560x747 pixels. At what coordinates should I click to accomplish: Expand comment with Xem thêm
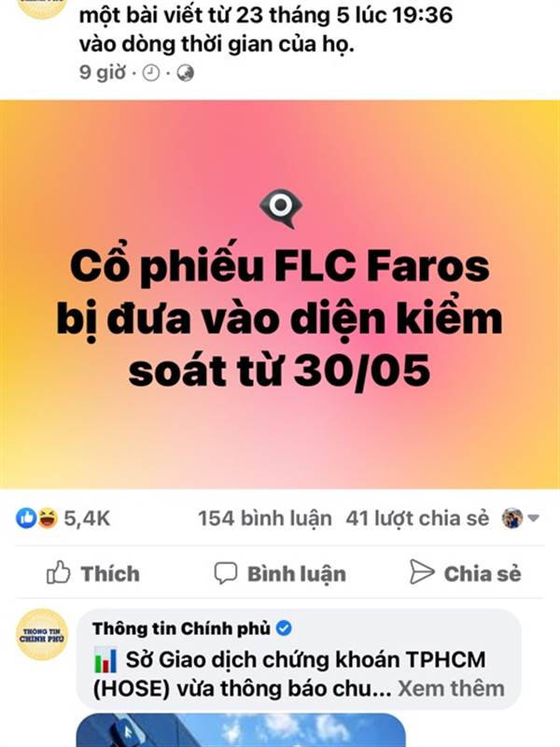click(451, 688)
